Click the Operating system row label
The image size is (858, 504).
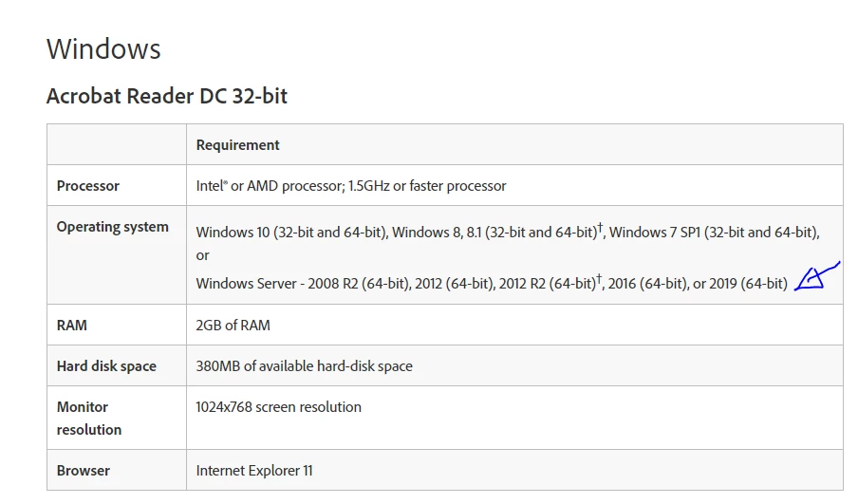click(x=113, y=227)
